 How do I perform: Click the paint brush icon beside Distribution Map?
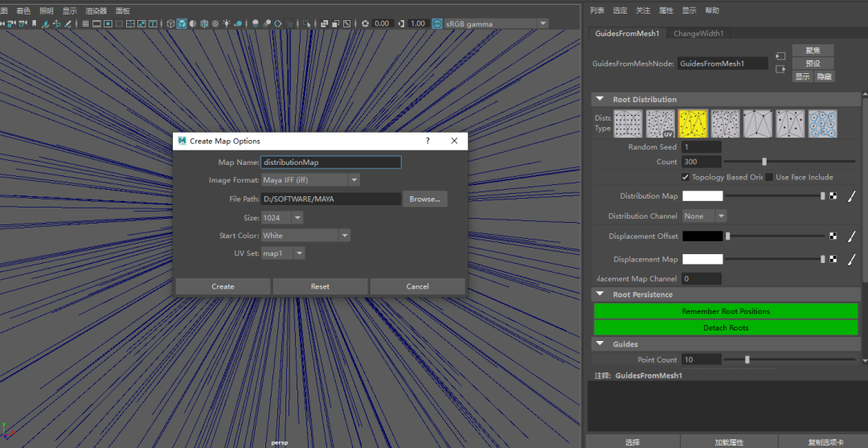851,196
